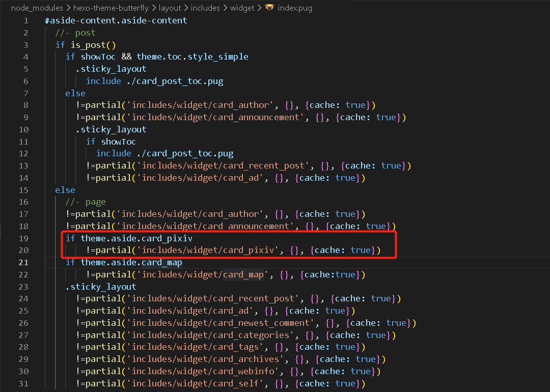Screen dimensions: 550x392
Task: Click 'theme.aside.card_map' on line 21
Action: 131,262
